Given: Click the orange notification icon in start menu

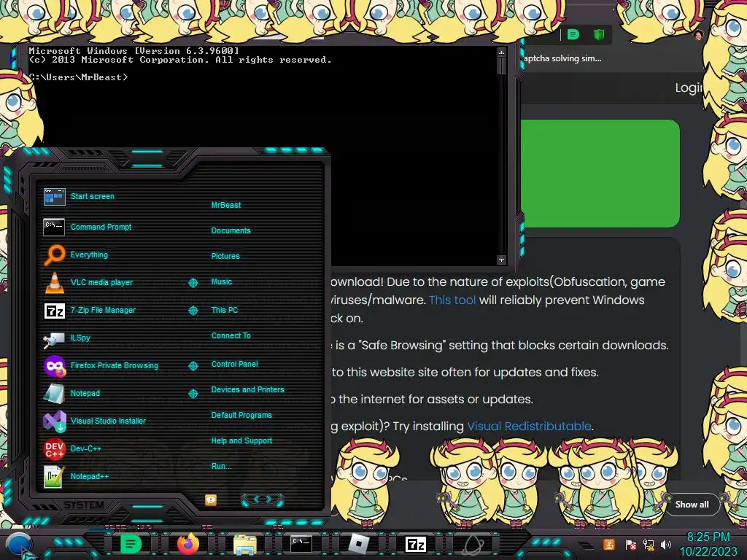Looking at the screenshot, I should point(211,499).
